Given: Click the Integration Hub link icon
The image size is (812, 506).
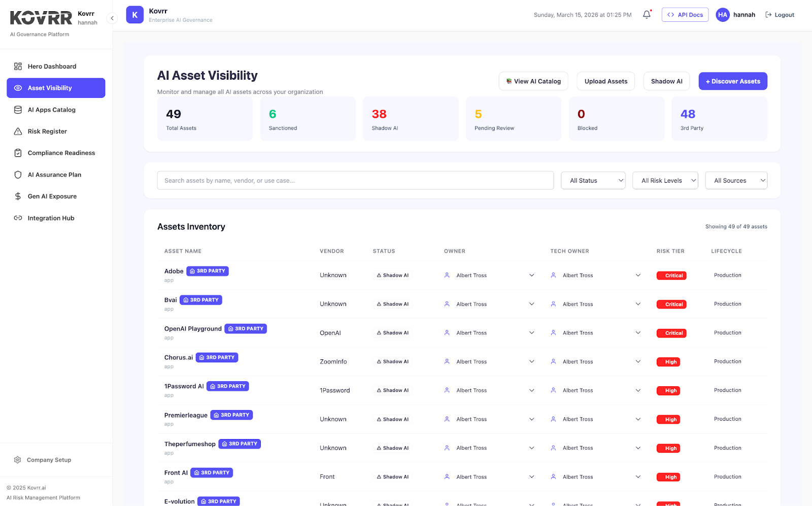Looking at the screenshot, I should tap(18, 218).
